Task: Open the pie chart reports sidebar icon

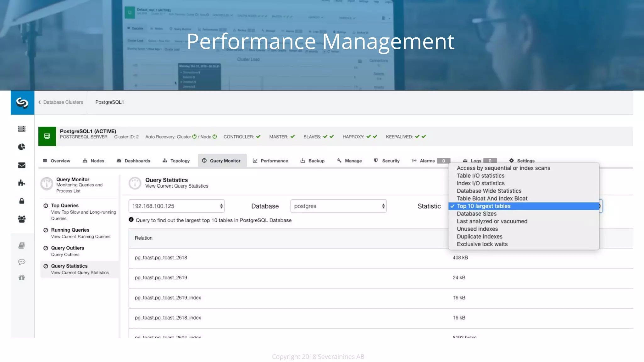Action: (x=22, y=147)
